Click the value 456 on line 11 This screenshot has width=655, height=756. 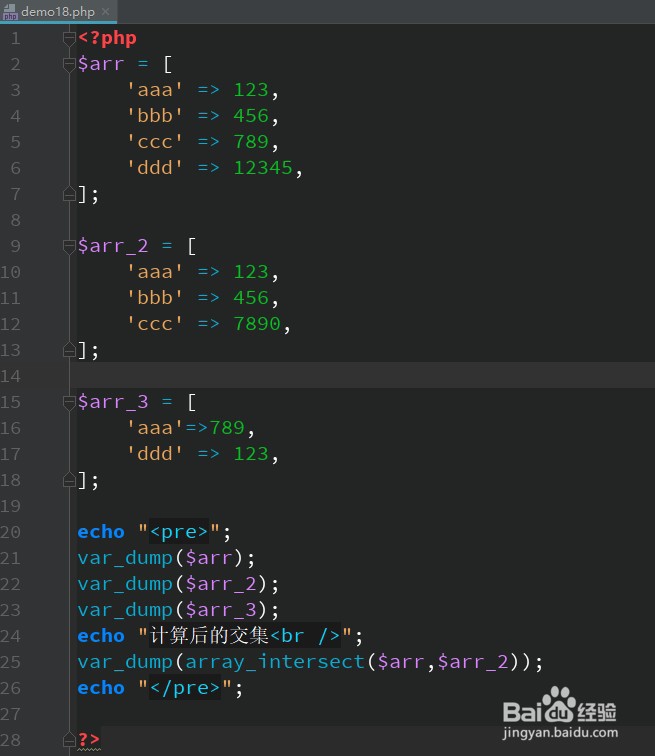[251, 298]
